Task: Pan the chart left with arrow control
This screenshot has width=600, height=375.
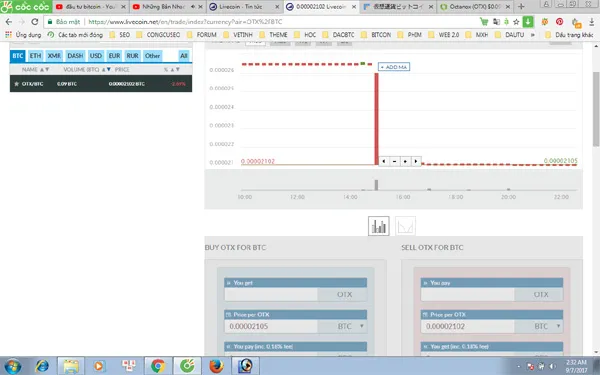Action: 384,161
